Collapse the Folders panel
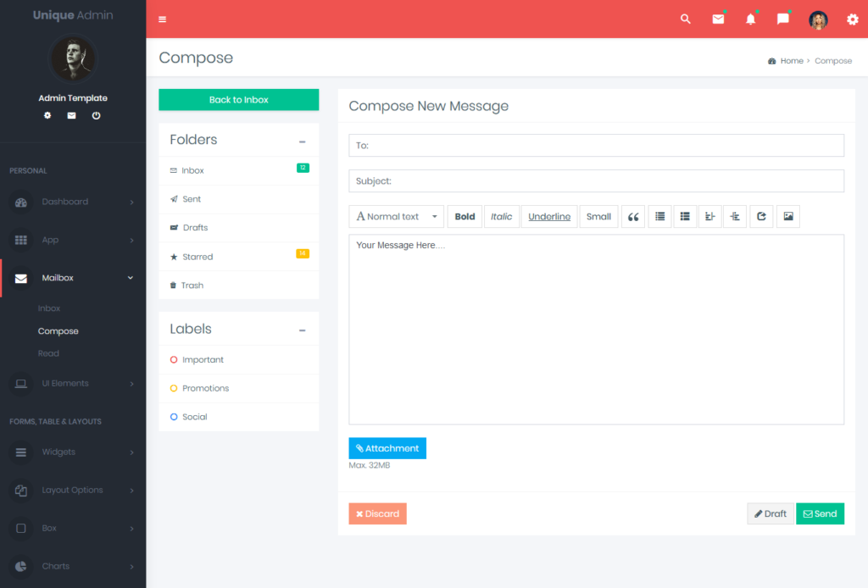This screenshot has width=868, height=588. coord(302,139)
